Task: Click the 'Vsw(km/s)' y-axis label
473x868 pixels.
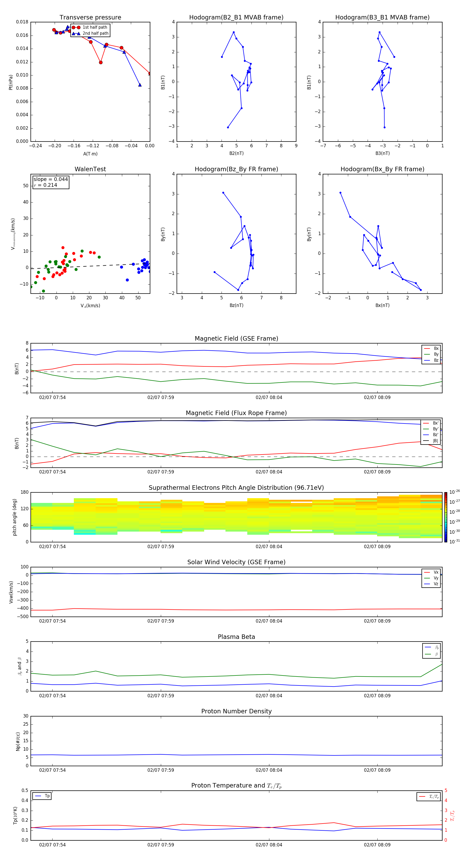Action: [x=11, y=592]
